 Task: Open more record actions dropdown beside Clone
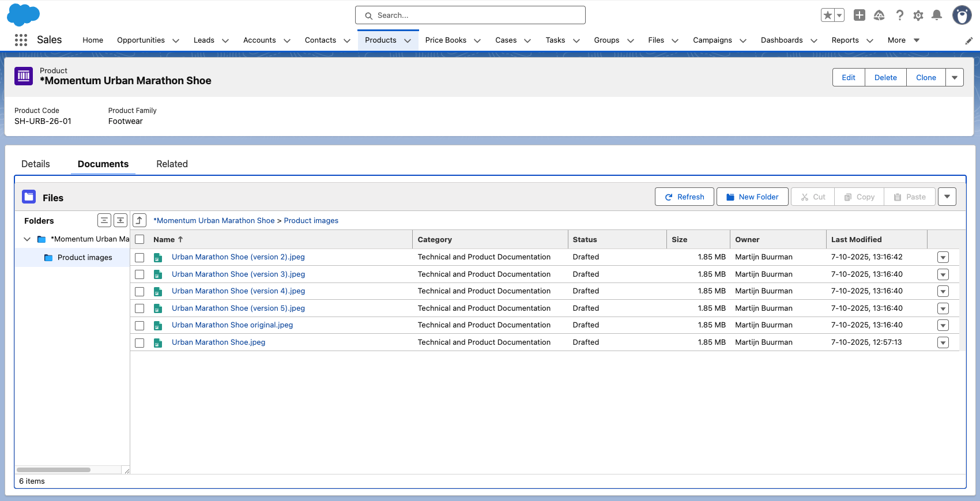(955, 77)
